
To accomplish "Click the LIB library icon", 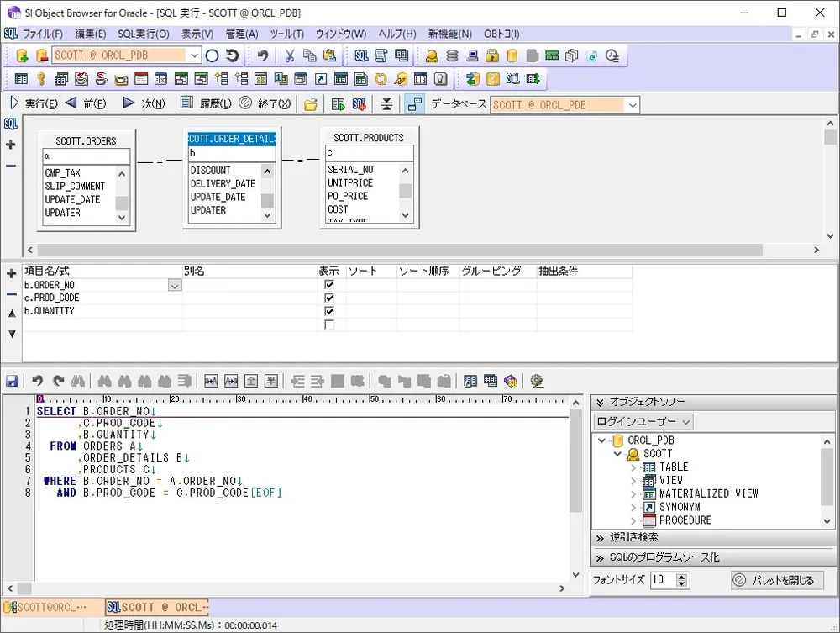I will 421,79.
